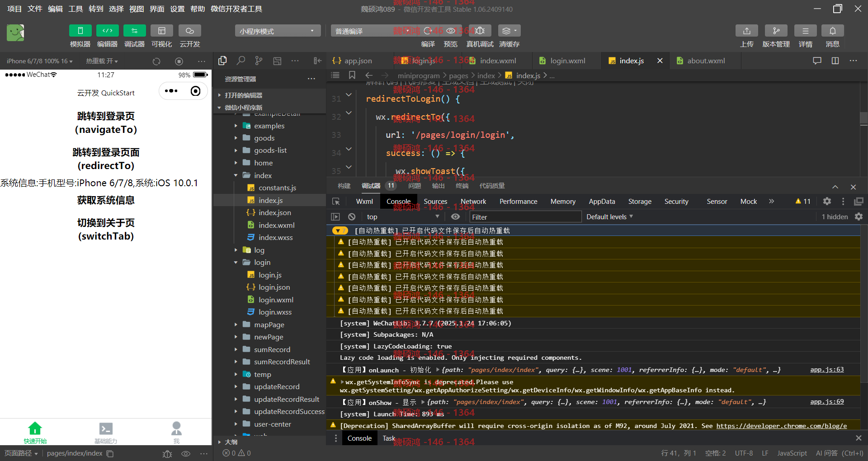The image size is (868, 461).
Task: Tap 获取系统信息 button in simulator
Action: (x=106, y=200)
